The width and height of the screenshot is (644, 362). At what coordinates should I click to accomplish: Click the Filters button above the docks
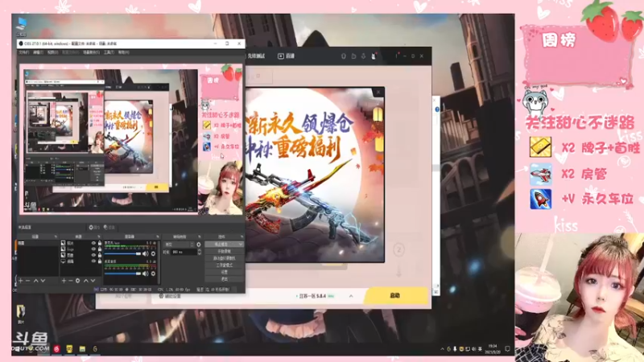click(109, 227)
